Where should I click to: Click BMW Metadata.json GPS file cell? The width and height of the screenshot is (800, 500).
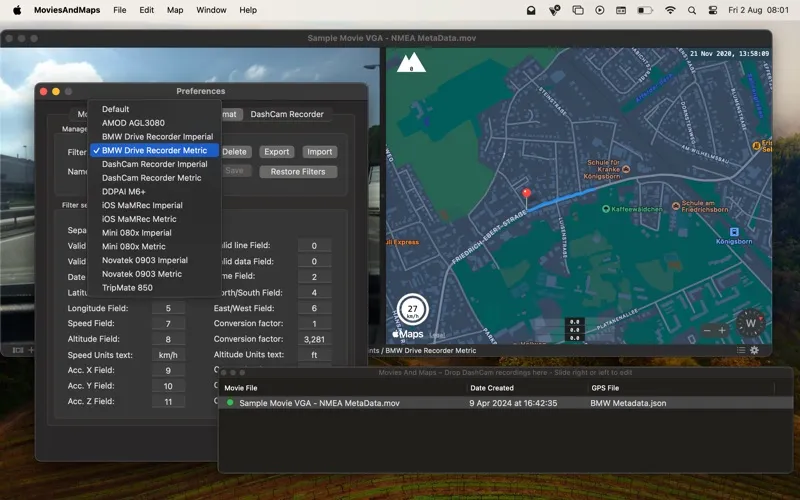click(x=628, y=403)
